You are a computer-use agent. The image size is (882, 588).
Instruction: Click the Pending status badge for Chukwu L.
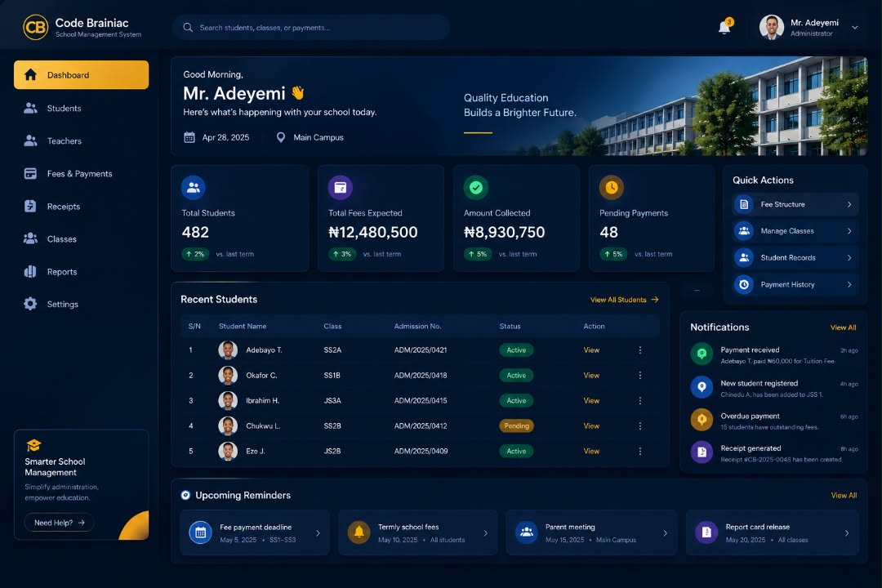[516, 426]
